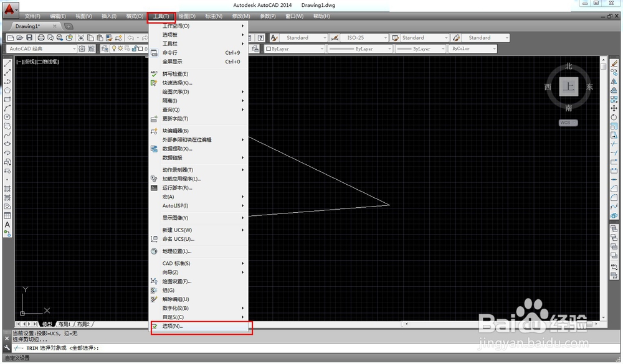Select the Line draw tool
This screenshot has height=364, width=623.
[7, 63]
